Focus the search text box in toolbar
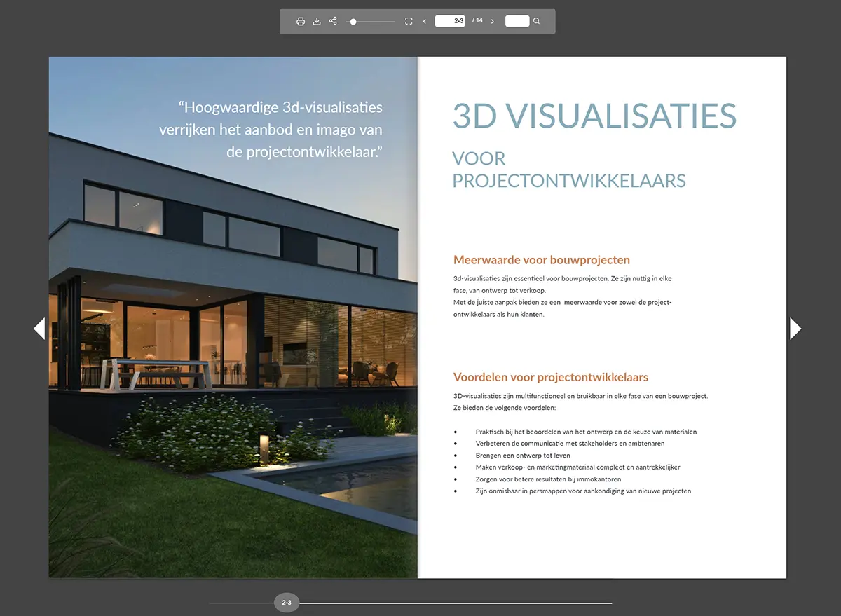 [x=517, y=21]
